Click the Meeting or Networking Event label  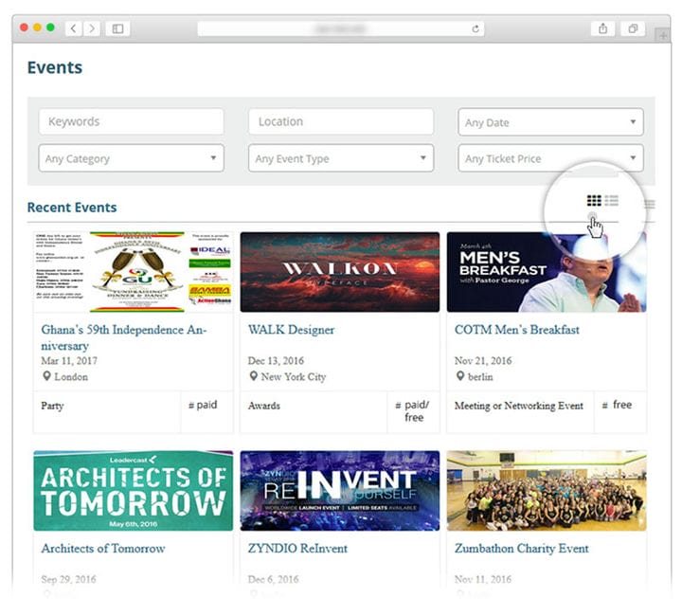(x=518, y=406)
